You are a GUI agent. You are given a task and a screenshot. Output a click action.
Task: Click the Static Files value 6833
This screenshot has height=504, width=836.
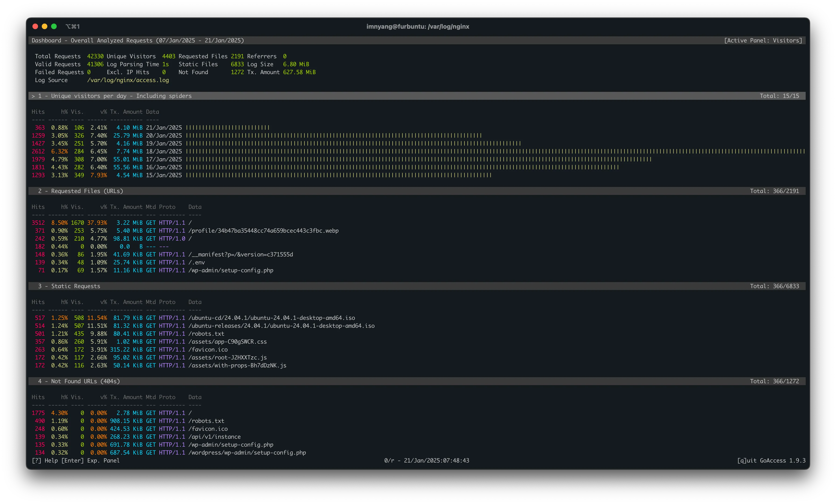(x=237, y=64)
